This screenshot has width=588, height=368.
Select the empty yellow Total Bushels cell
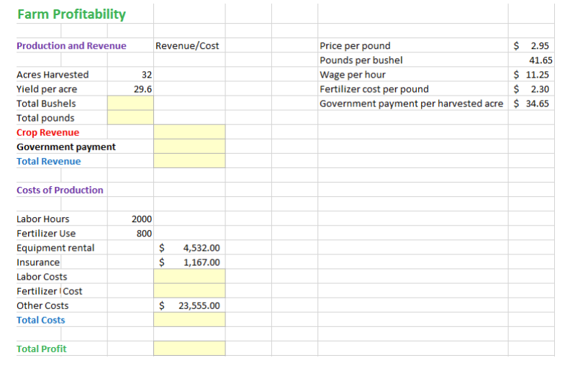pos(130,103)
